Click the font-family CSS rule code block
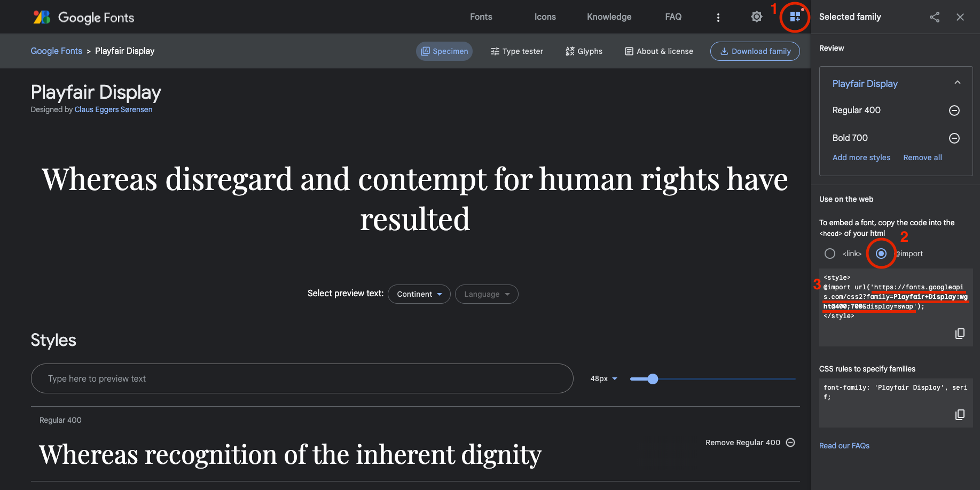The width and height of the screenshot is (980, 490). [896, 404]
